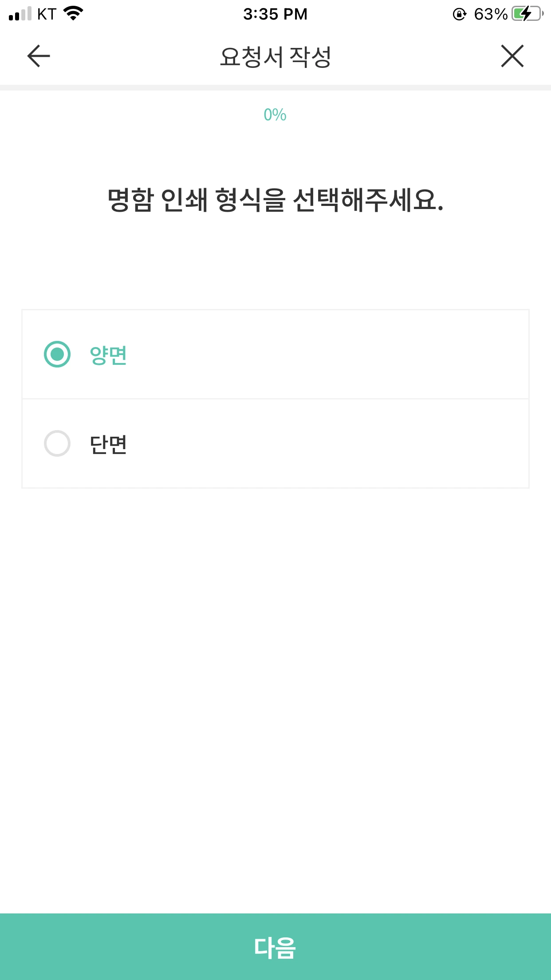This screenshot has width=551, height=980.
Task: Tap the rotation lock status icon
Action: (x=460, y=14)
